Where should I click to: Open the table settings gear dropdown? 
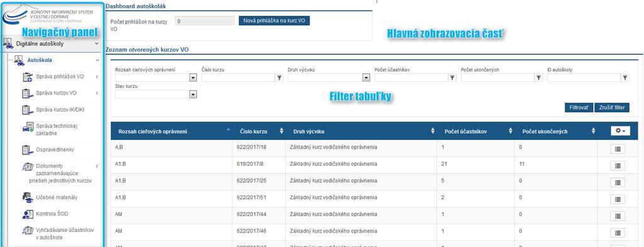point(621,131)
